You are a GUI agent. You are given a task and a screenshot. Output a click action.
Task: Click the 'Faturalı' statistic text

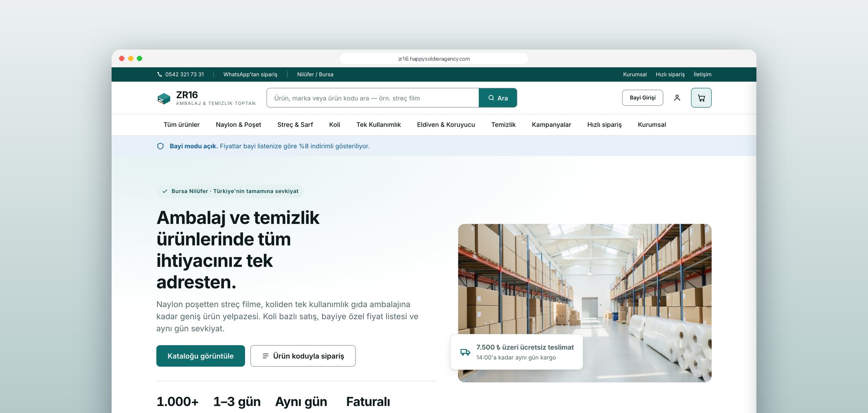click(x=368, y=401)
